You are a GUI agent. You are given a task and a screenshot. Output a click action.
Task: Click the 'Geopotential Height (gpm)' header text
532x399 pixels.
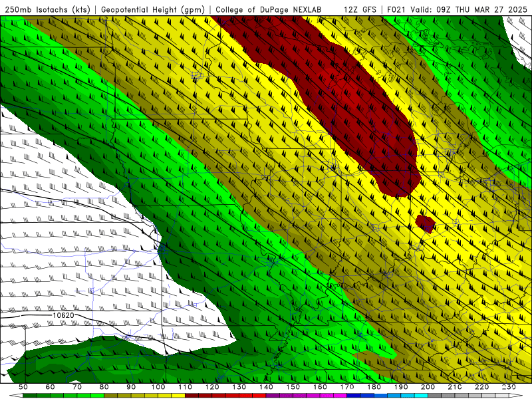coord(153,9)
